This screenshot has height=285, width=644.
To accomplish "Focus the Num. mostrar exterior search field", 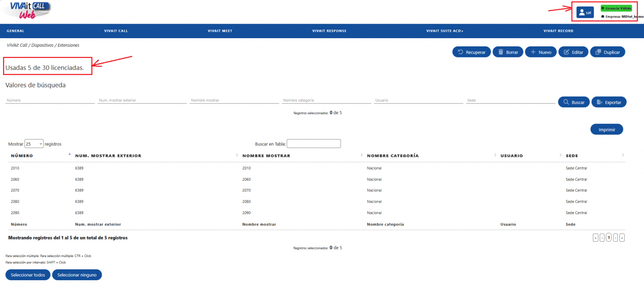I will coord(142,100).
